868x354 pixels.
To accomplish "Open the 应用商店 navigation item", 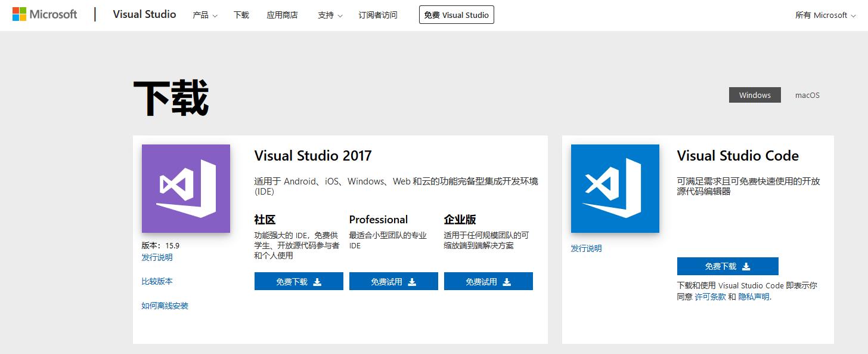I will pos(283,15).
